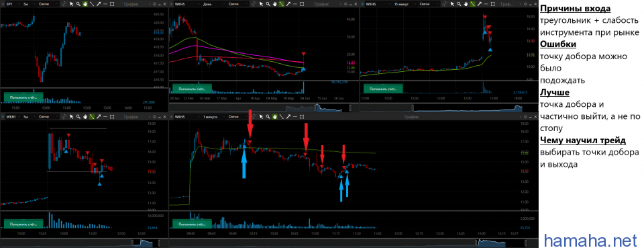Click the 'График' title of WKHS 1-minute panel

click(411, 117)
